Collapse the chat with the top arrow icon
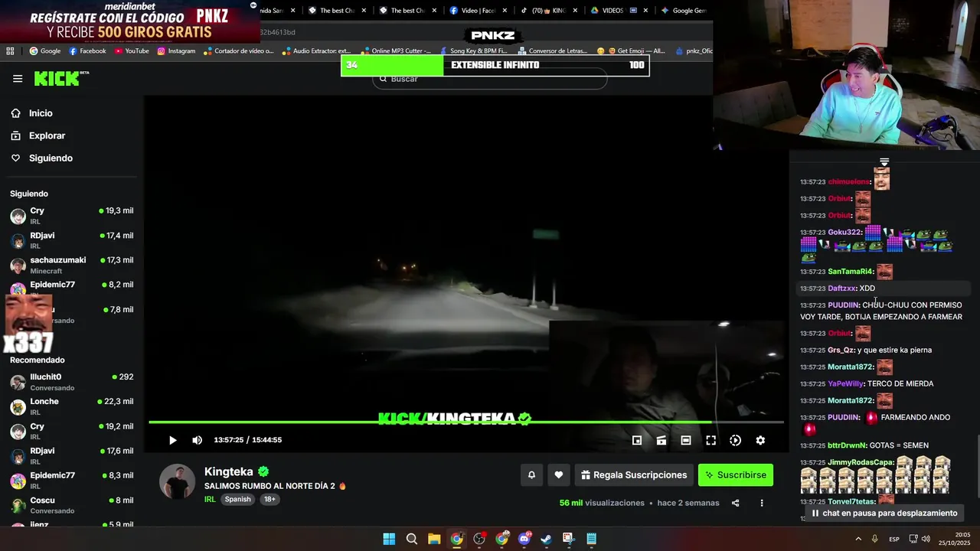 tap(884, 161)
